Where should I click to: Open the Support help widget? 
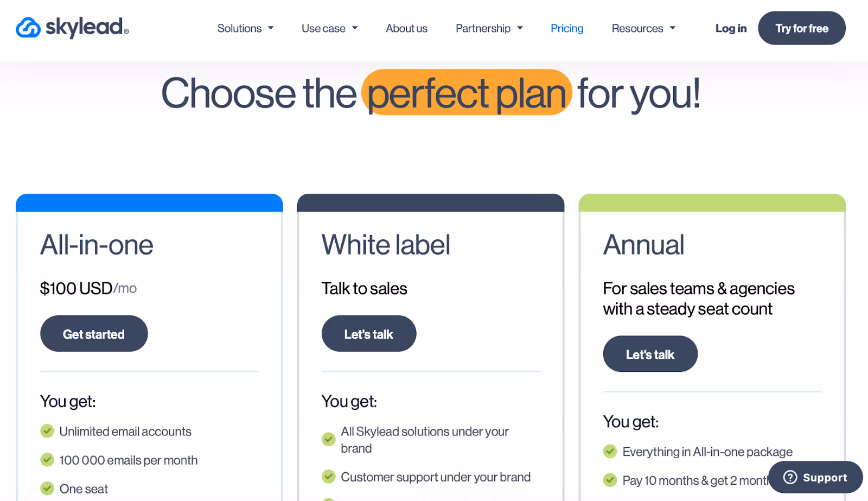click(815, 477)
